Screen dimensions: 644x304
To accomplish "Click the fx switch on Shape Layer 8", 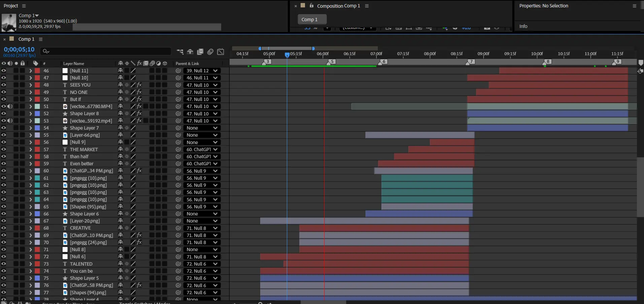I will click(x=139, y=114).
